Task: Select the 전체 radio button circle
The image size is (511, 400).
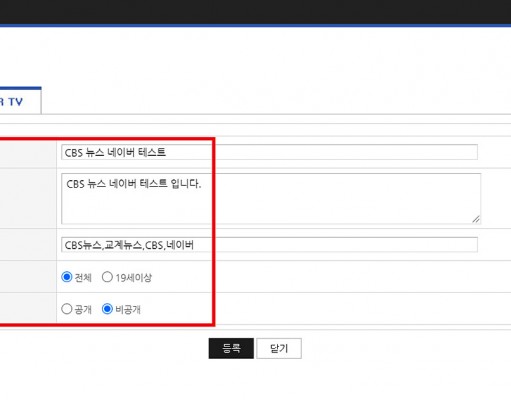Action: (67, 277)
